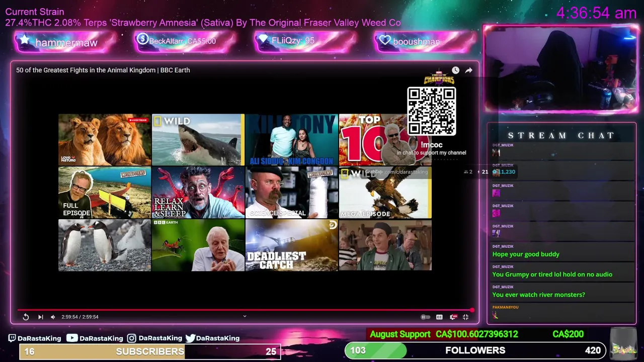The height and width of the screenshot is (362, 644).
Task: Click the YouTube icon beside DaRastaKing
Action: pyautogui.click(x=72, y=338)
